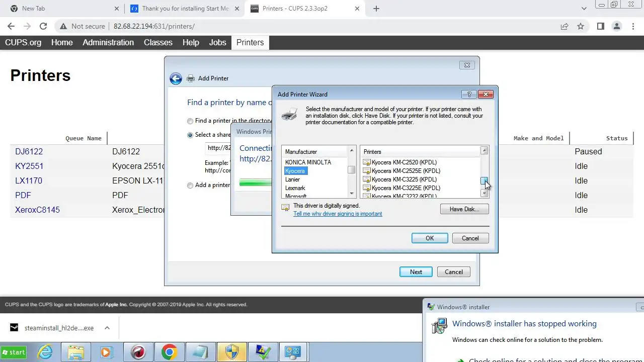Viewport: 644px width, 362px height.
Task: Open the tab search dropdown chevron
Action: [584, 9]
